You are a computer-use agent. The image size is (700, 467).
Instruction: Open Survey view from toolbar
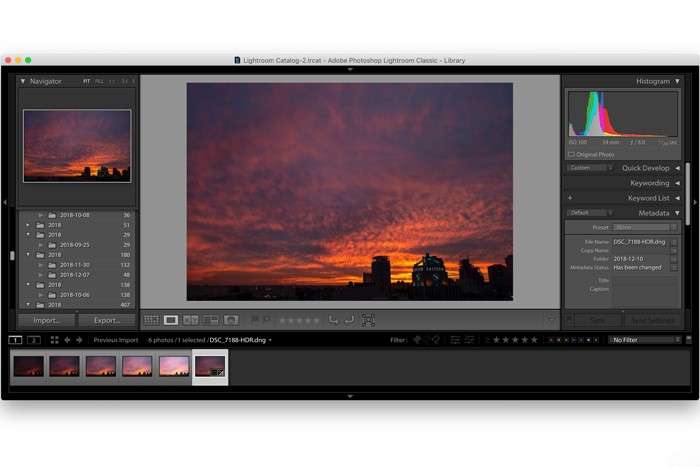coord(211,320)
